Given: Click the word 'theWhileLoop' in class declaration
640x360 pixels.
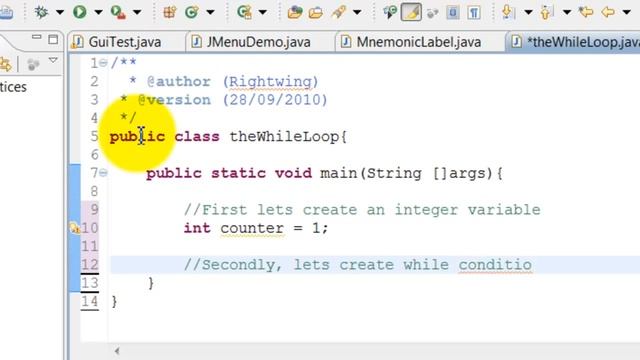Looking at the screenshot, I should coord(284,137).
